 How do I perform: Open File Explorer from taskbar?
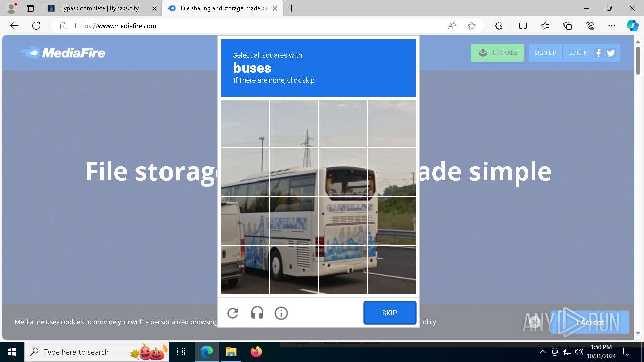coord(231,352)
